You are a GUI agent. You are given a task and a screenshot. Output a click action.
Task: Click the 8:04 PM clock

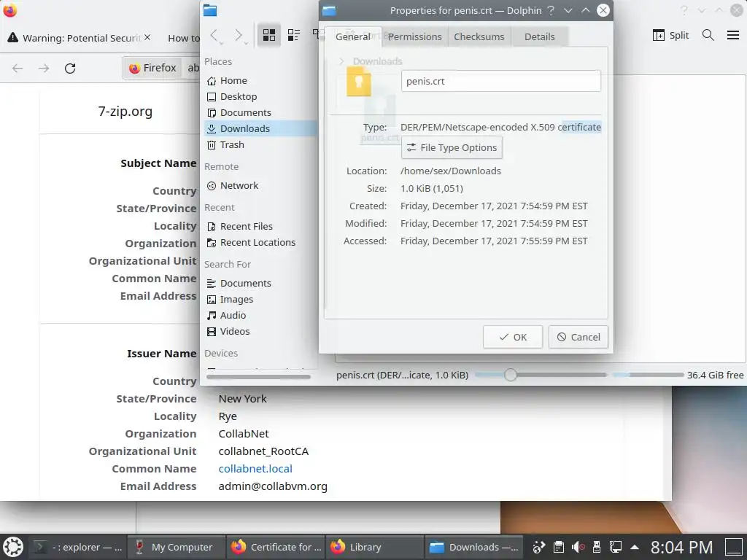pyautogui.click(x=681, y=547)
